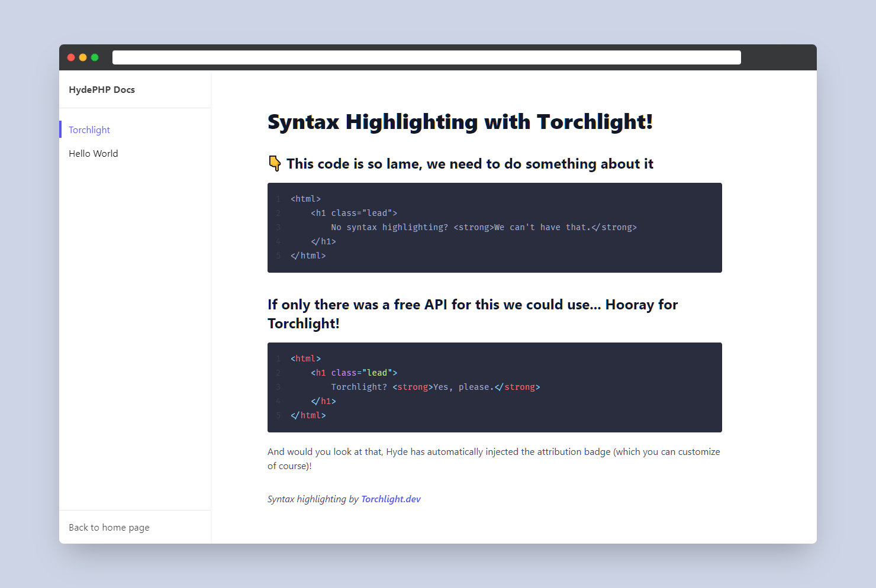The width and height of the screenshot is (876, 588).
Task: Click the browser address bar
Action: coord(426,57)
